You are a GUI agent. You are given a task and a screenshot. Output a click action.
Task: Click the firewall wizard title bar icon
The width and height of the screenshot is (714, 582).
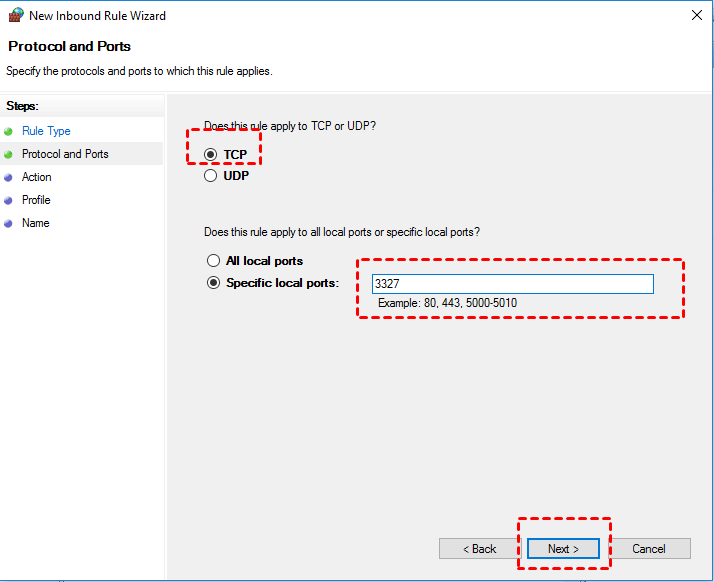coord(14,16)
